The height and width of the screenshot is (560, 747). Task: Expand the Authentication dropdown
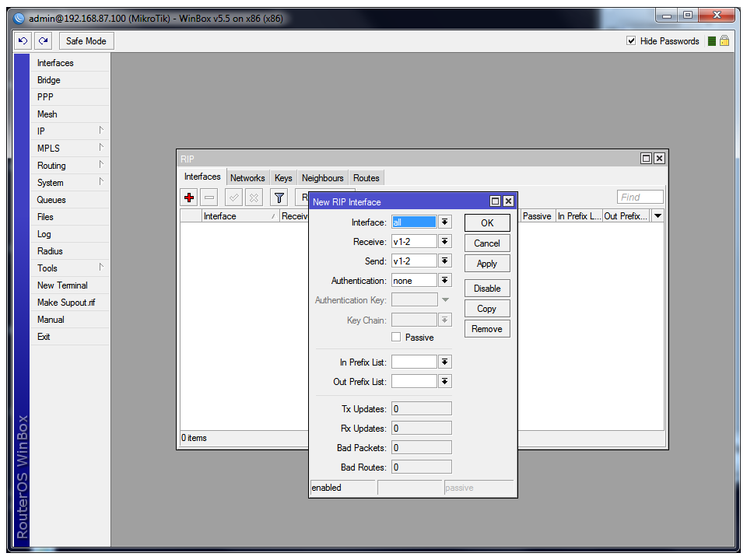click(444, 281)
